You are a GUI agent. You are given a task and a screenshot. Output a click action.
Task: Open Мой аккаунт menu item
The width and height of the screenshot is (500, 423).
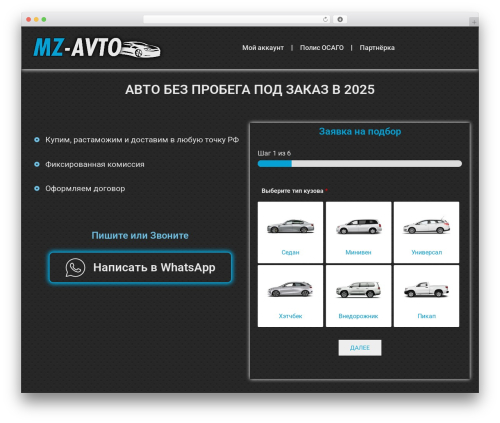coord(263,48)
